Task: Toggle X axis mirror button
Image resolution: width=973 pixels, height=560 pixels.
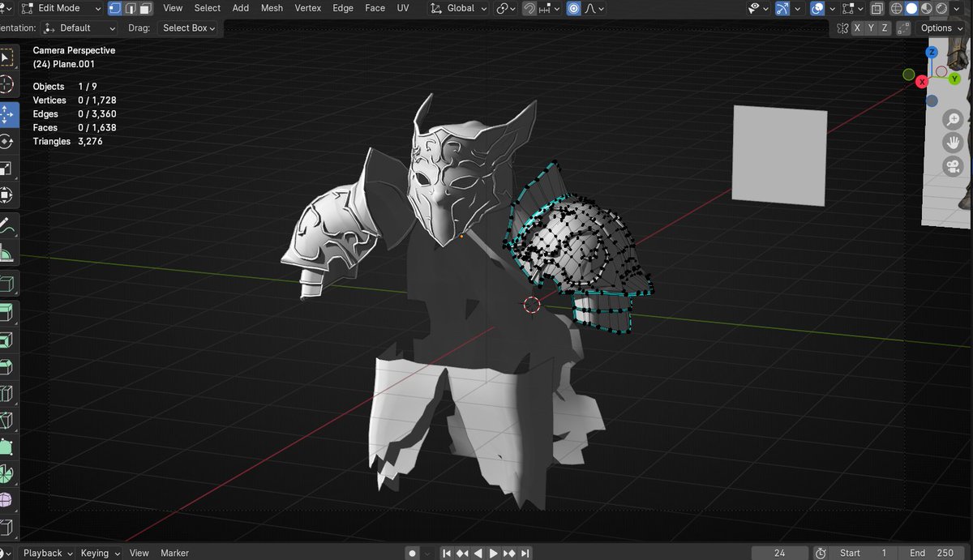Action: (x=858, y=28)
